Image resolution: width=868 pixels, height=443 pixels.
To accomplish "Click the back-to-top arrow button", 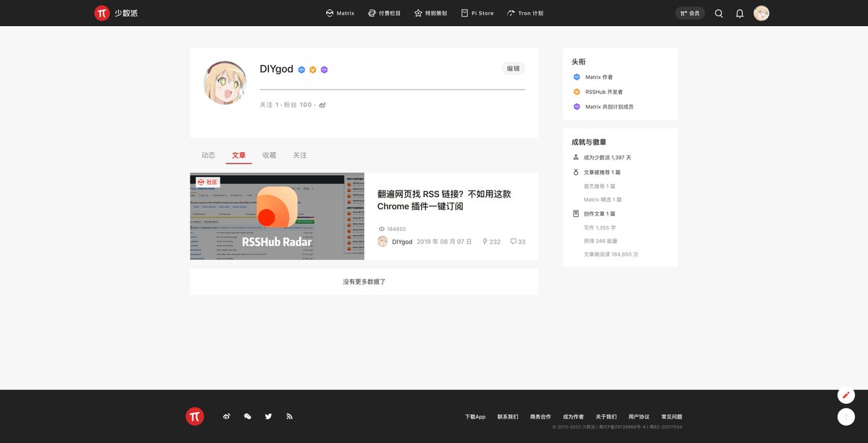I will pos(846,417).
